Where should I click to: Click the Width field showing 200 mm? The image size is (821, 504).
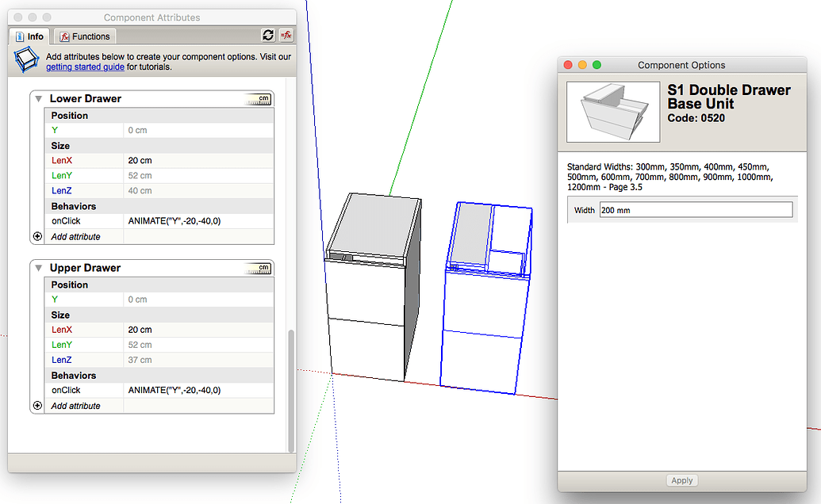(695, 209)
